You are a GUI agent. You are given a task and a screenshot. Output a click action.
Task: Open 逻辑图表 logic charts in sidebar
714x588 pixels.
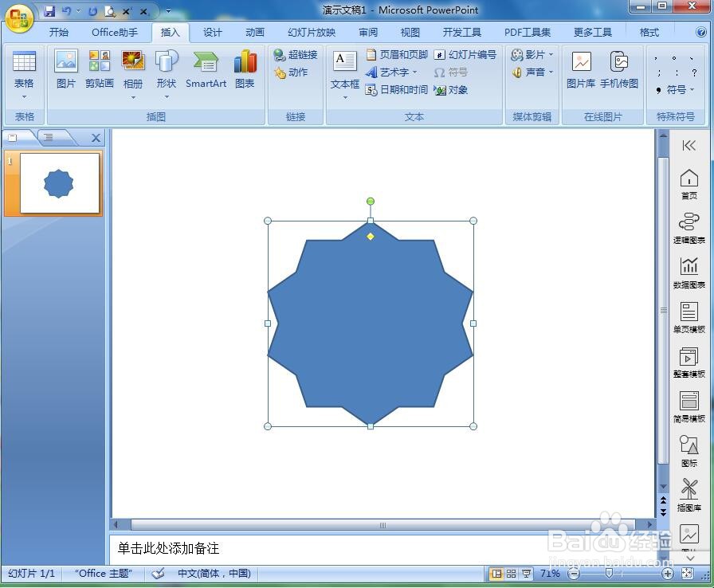pos(689,228)
